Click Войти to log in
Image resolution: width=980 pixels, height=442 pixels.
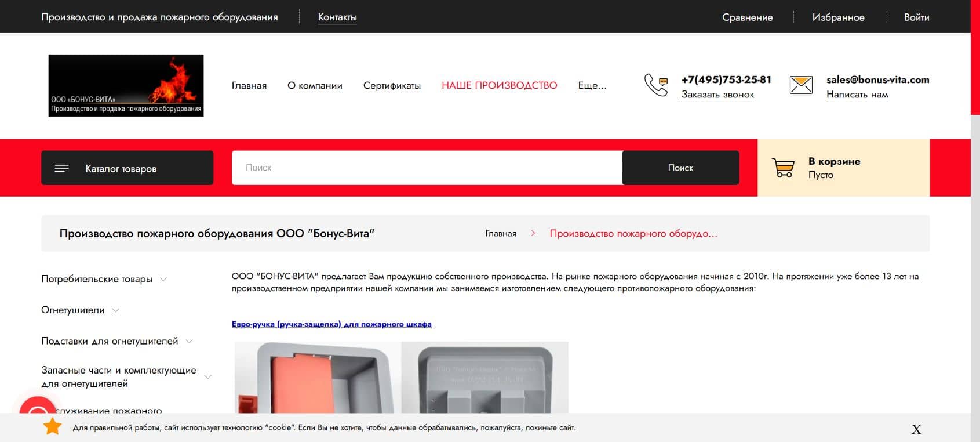[x=916, y=17]
